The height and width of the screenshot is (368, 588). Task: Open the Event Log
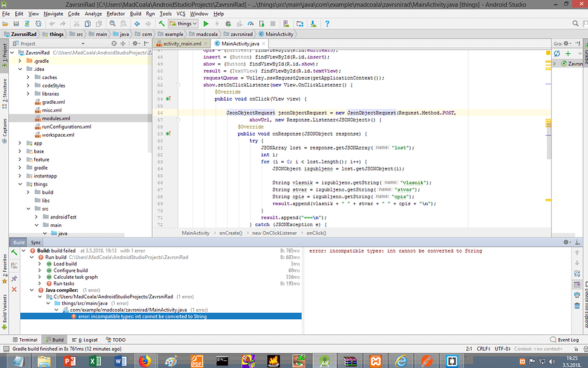point(565,340)
